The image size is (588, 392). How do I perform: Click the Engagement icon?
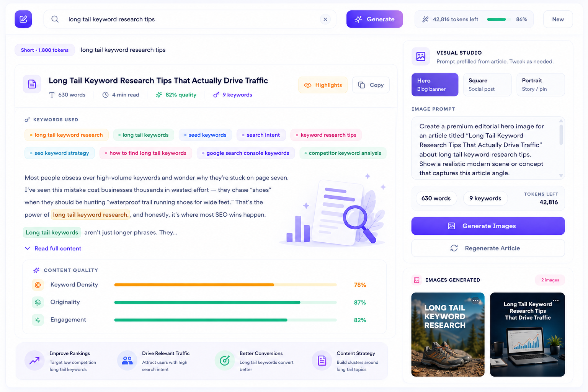(38, 320)
